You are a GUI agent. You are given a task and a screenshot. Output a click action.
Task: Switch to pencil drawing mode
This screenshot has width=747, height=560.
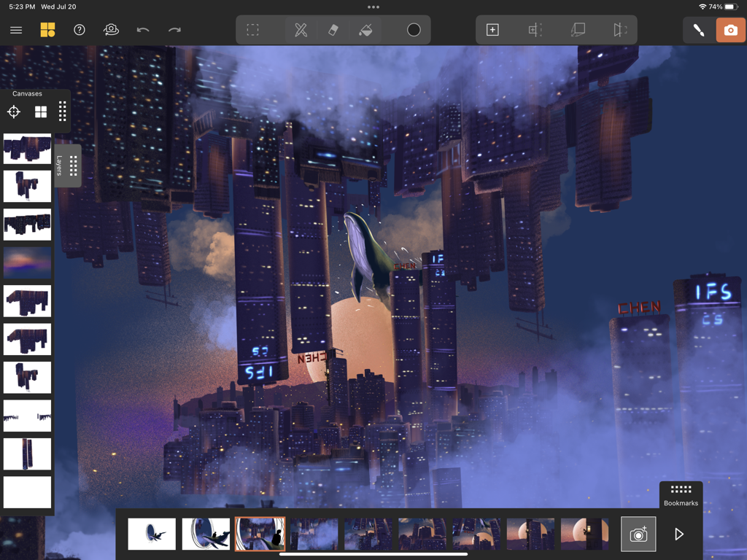click(698, 31)
